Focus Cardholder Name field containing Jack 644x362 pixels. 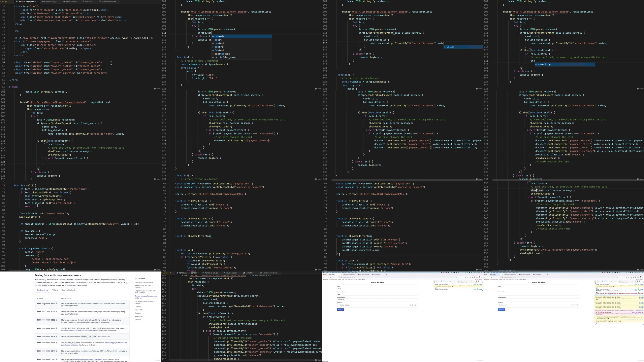378,294
